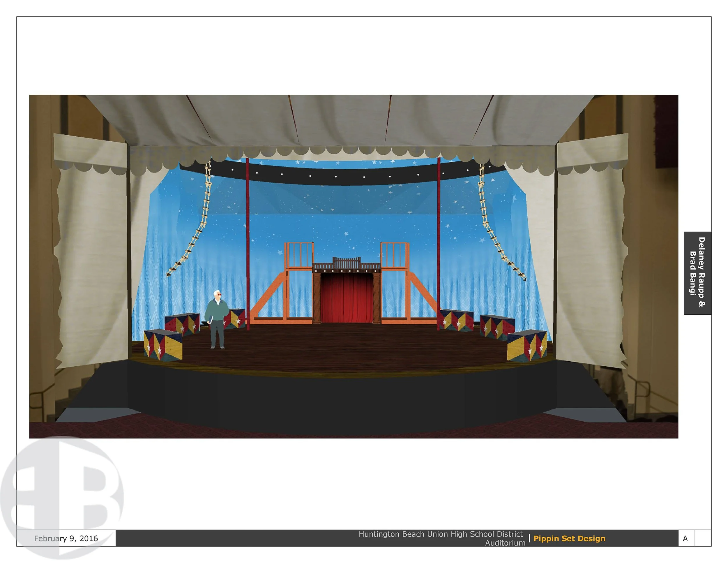Click the Pippin Set Design title
The height and width of the screenshot is (563, 728).
tap(569, 538)
